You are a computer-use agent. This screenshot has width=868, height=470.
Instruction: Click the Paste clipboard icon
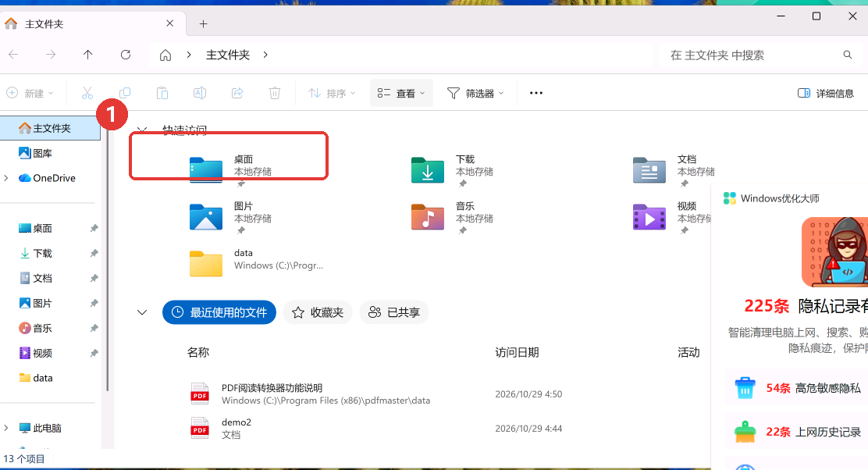(162, 93)
